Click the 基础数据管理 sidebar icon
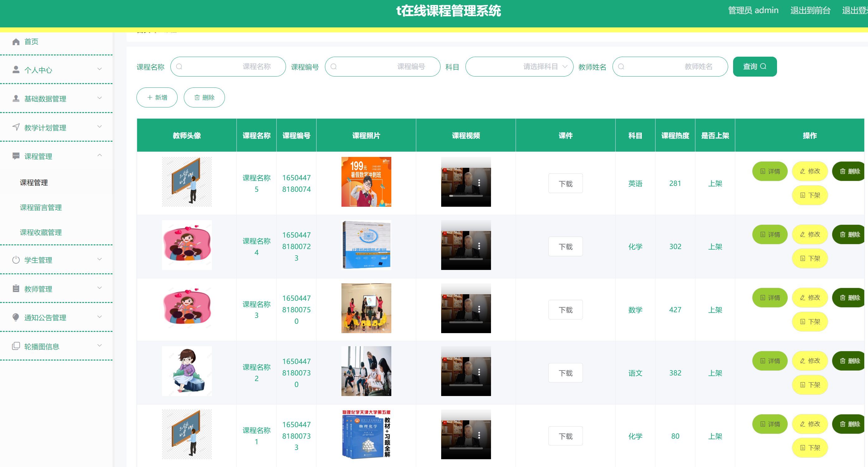This screenshot has width=868, height=467. (16, 98)
